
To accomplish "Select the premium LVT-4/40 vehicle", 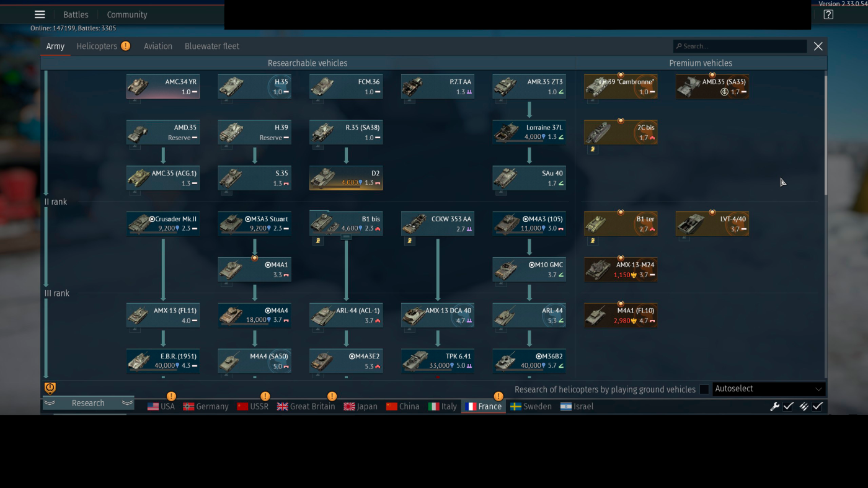I will coord(712,224).
